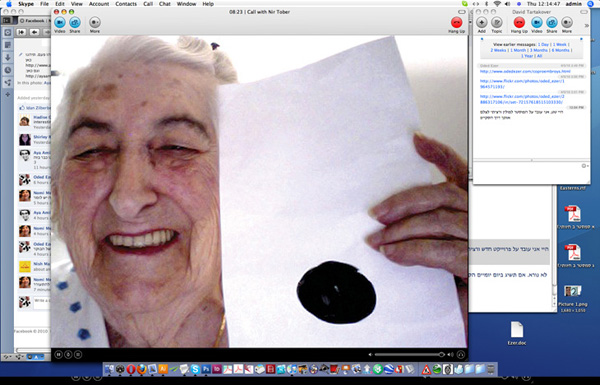Toggle Video in the Nir Tober call window
This screenshot has height=385, width=600.
tap(60, 23)
